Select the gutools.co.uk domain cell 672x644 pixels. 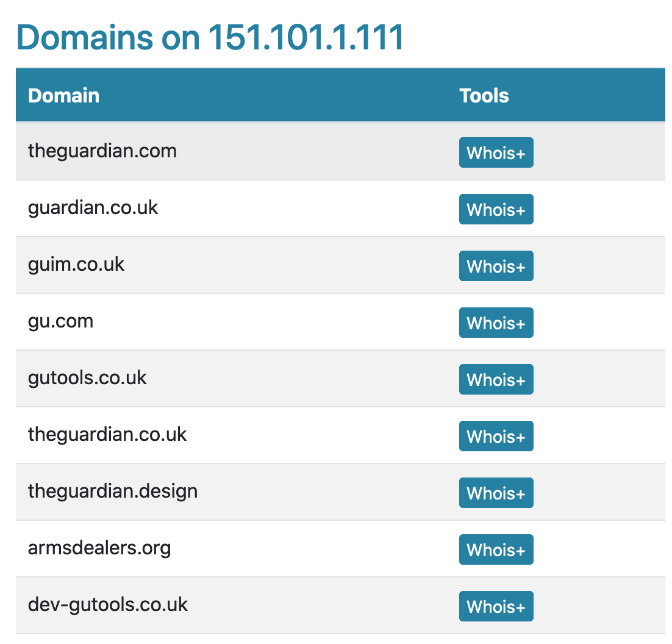pyautogui.click(x=87, y=378)
